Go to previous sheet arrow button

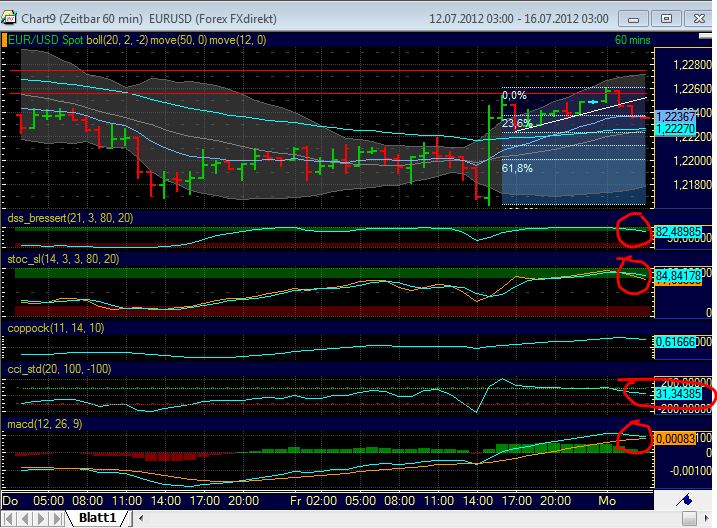point(25,519)
